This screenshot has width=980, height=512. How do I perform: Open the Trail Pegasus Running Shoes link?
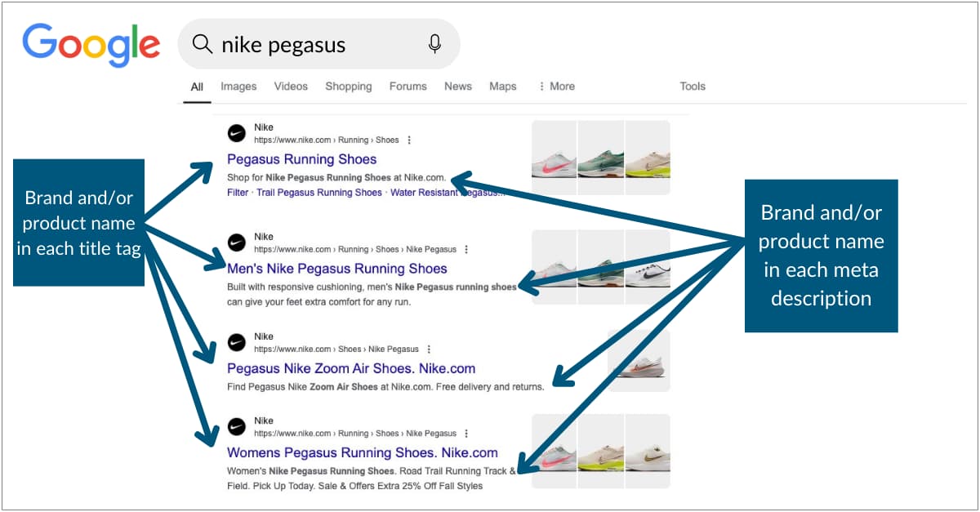tap(318, 192)
